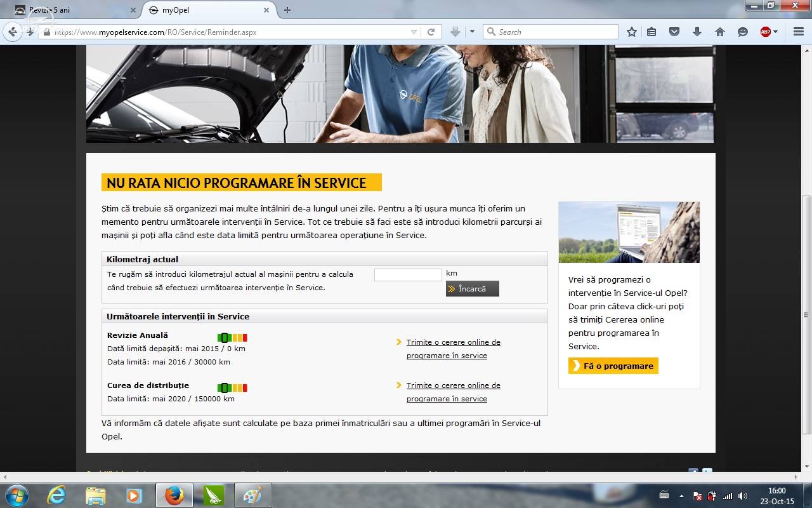Viewport: 812px width, 508px height.
Task: Click Data limită: mai 2020 / 150000 km
Action: (171, 399)
